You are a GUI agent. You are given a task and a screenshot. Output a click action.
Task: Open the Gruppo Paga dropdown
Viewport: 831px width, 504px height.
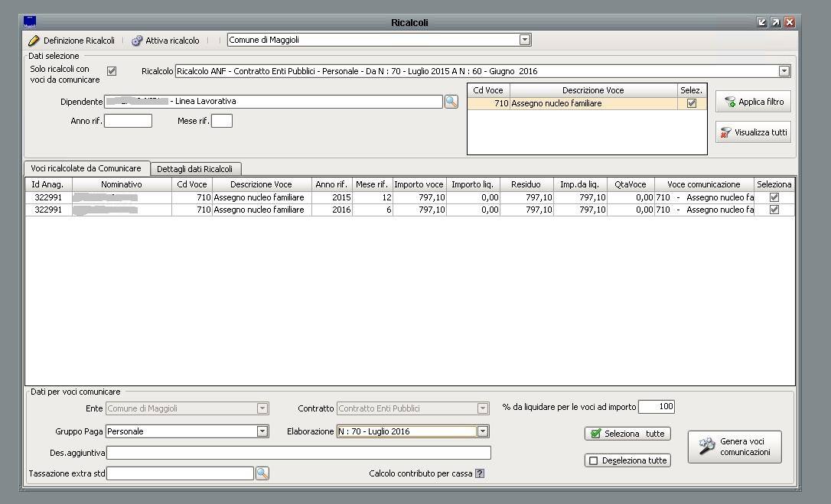pos(262,431)
